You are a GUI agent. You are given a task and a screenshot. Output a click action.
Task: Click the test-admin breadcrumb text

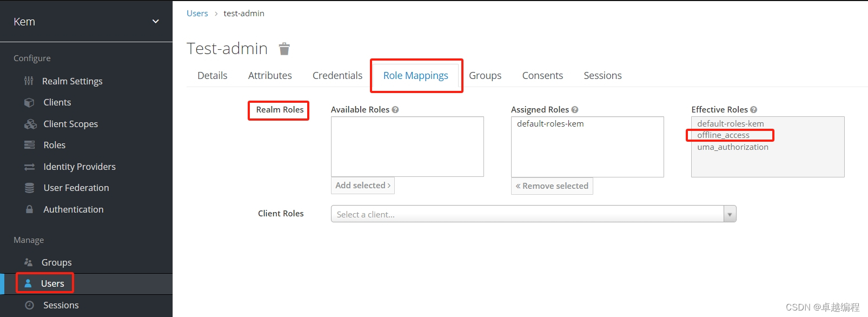tap(244, 14)
